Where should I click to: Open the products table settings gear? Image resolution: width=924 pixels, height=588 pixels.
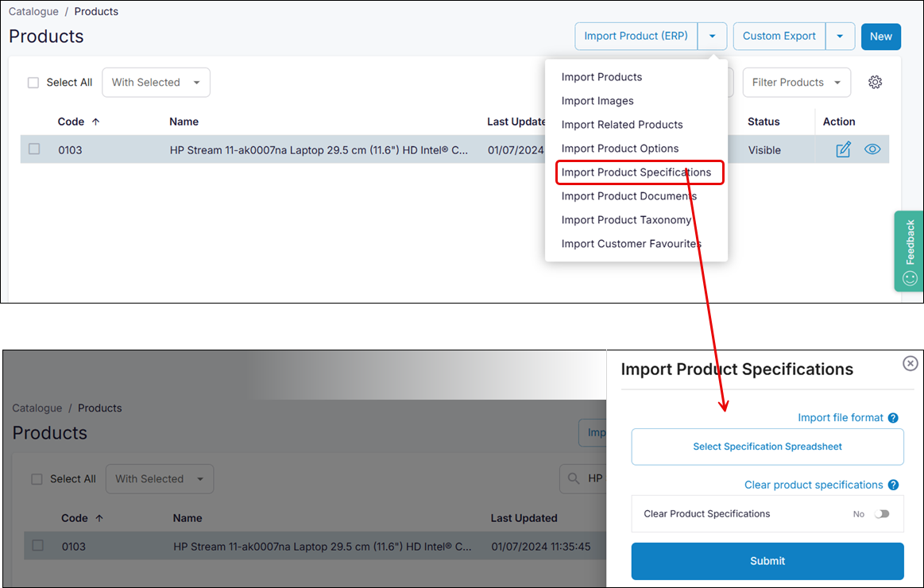click(875, 82)
